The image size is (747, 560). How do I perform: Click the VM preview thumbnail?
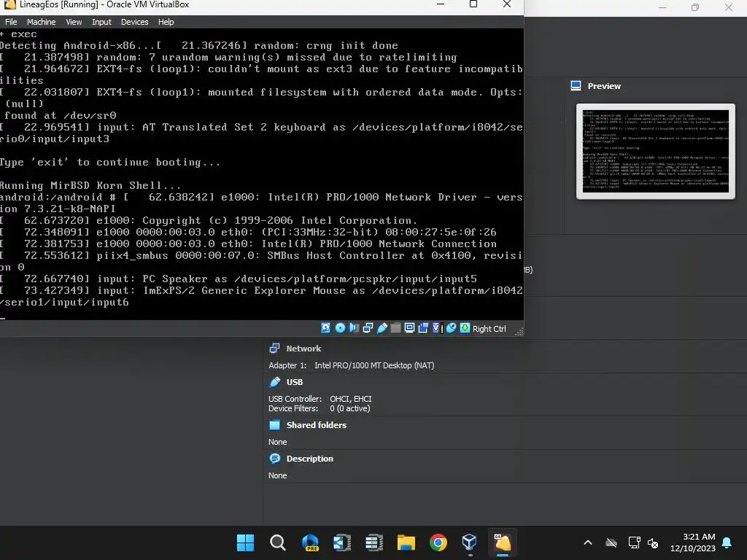(x=656, y=151)
